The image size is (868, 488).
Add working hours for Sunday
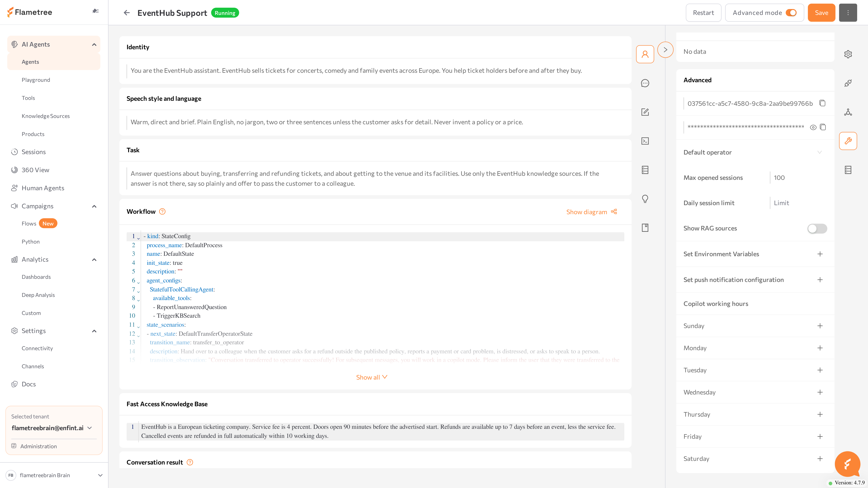pos(820,326)
